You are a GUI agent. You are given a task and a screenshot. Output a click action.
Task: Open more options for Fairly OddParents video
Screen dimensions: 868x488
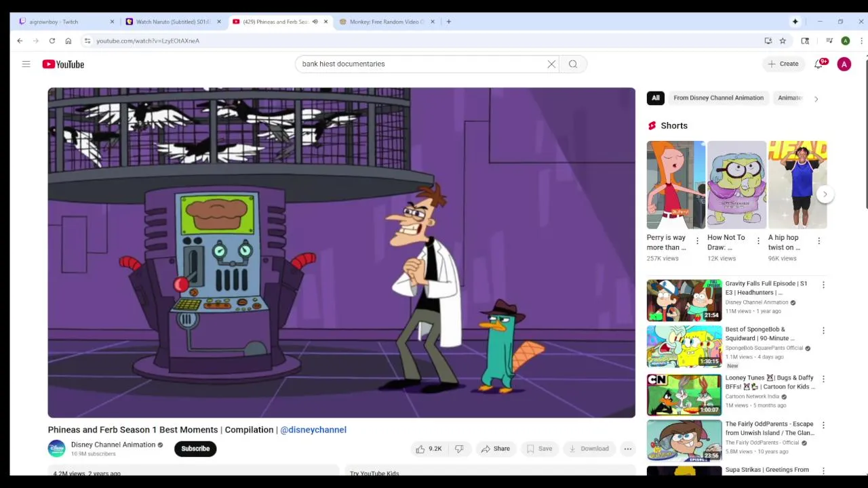(823, 426)
